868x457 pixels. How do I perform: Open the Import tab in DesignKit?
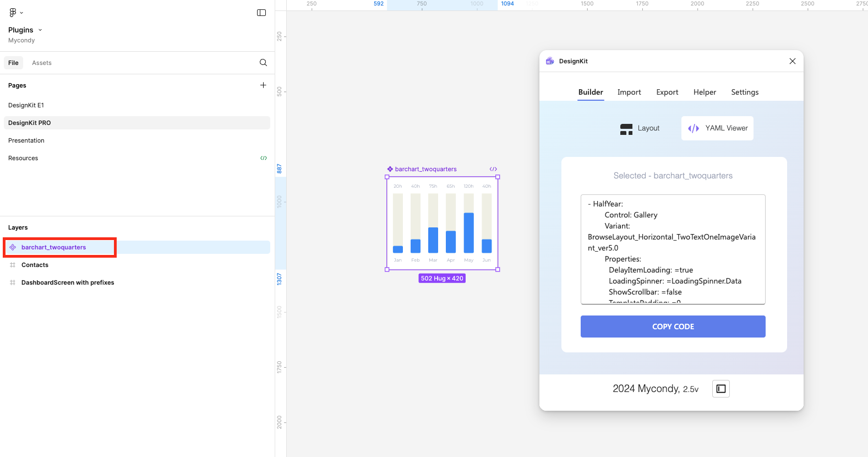pyautogui.click(x=629, y=92)
